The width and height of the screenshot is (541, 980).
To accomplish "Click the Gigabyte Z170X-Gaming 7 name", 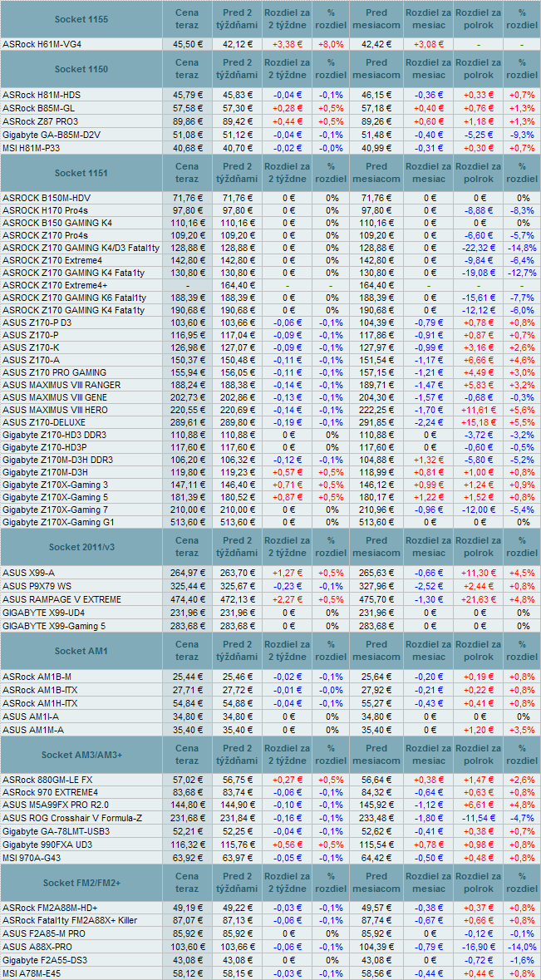I will click(55, 509).
